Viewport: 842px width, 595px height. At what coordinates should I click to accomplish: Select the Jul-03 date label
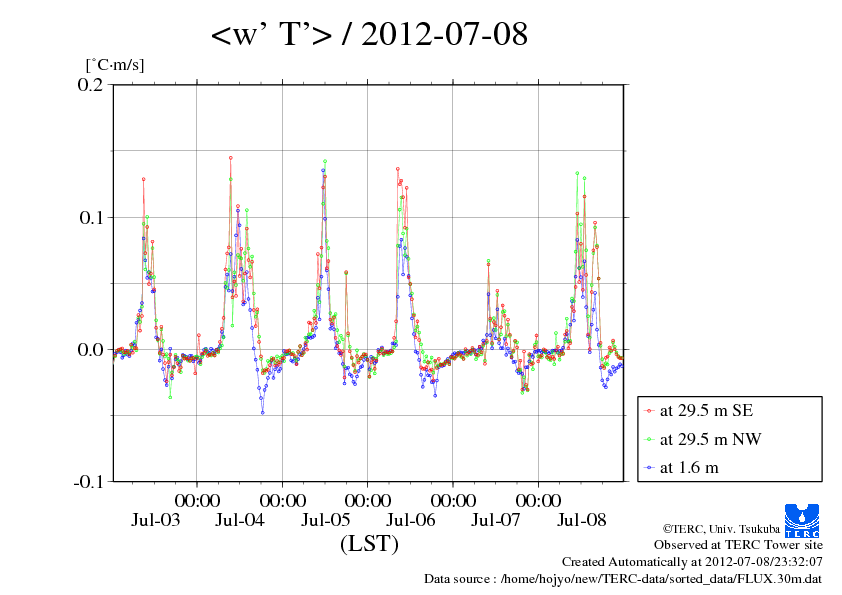pos(155,520)
